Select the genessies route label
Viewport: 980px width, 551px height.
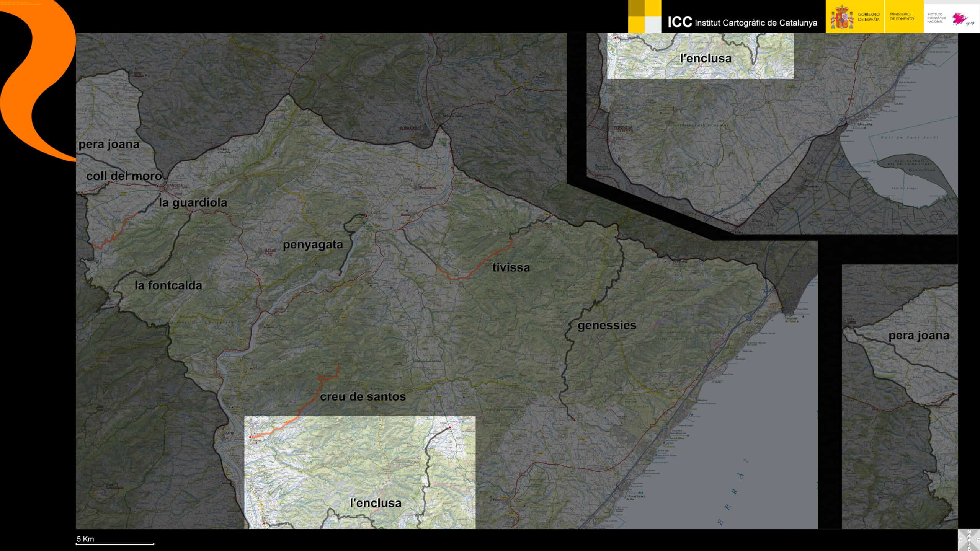pyautogui.click(x=606, y=325)
